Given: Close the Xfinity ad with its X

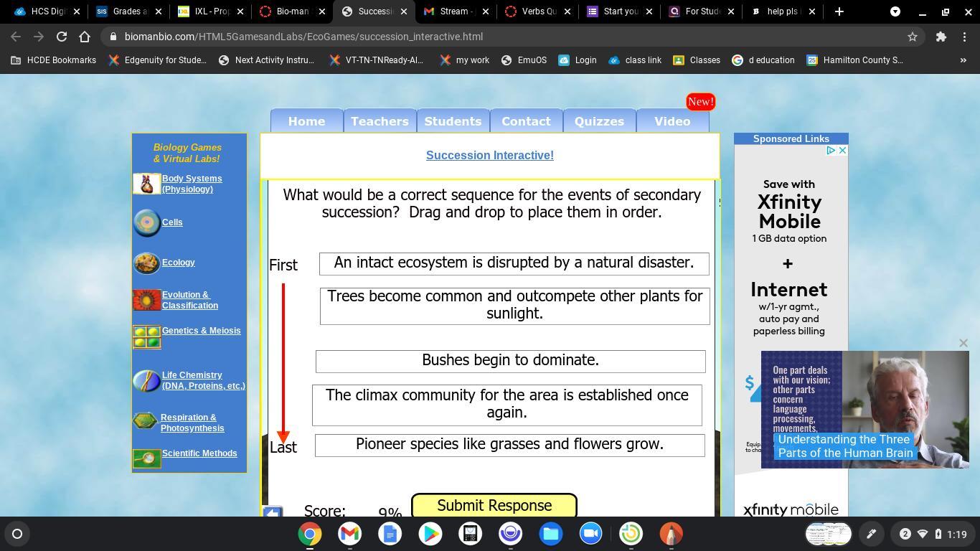Looking at the screenshot, I should [842, 151].
